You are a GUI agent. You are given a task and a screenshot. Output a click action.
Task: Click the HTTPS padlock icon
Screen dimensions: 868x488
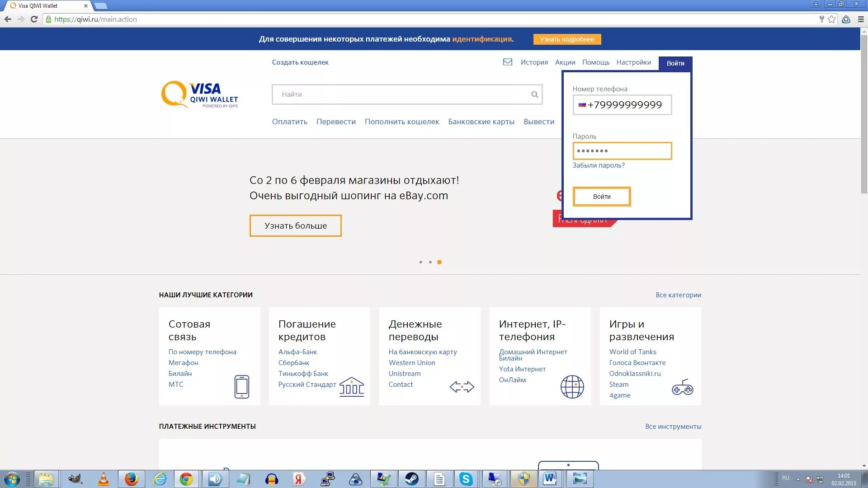tap(48, 19)
